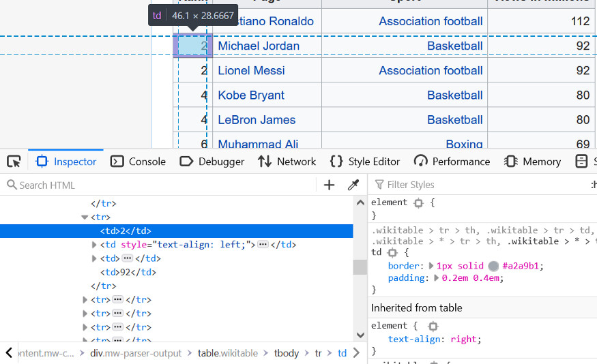Expand the padding shorthand property
The image size is (597, 364).
tap(437, 278)
